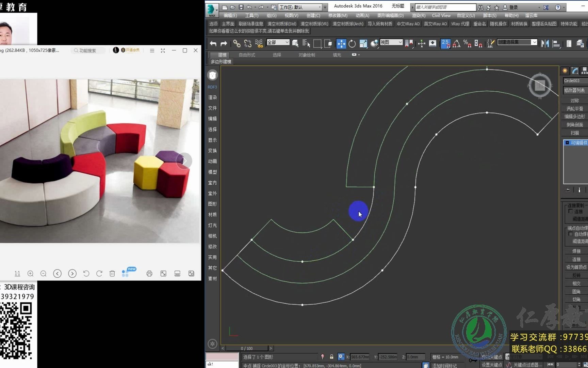Switch to the 自由形式 ribbon tab
Screen dimensions: 588x368
click(x=246, y=55)
